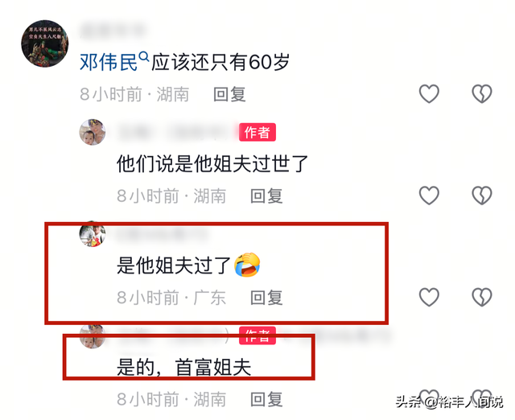
Task: Like the 是他姐夫过了 comment from 广东
Action: (429, 297)
